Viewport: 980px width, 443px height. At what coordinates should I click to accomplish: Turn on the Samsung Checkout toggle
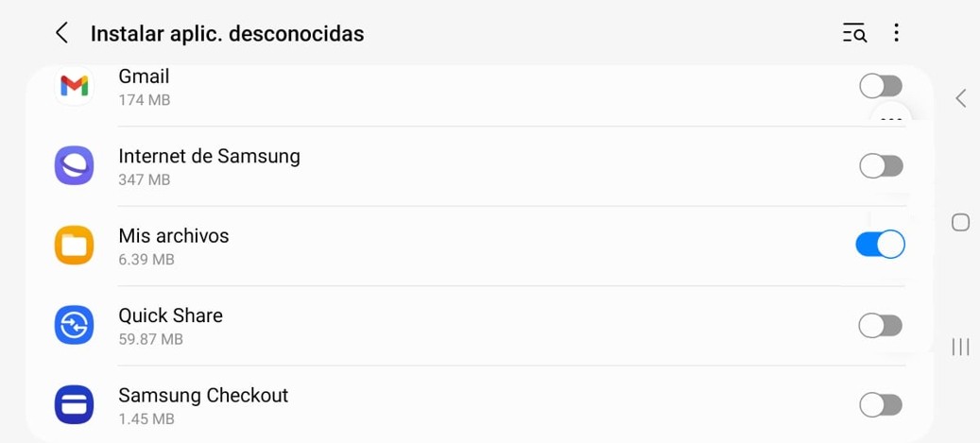(881, 405)
